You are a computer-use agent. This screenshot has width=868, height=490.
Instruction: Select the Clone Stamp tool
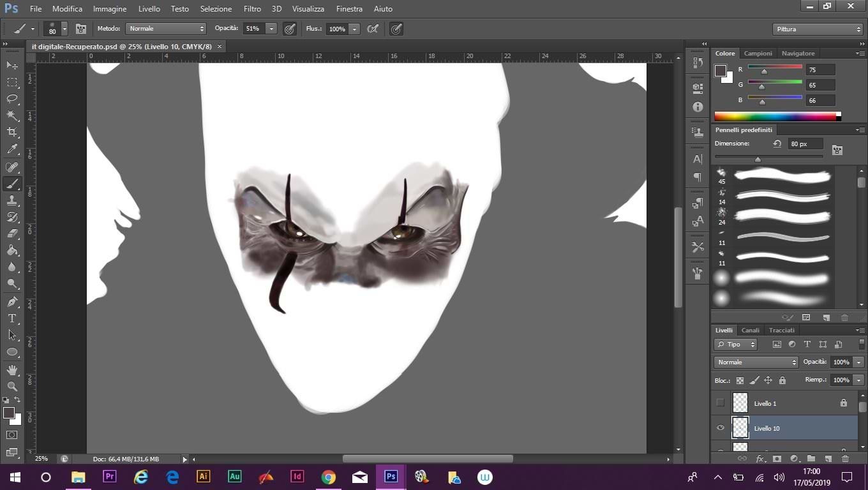click(12, 200)
